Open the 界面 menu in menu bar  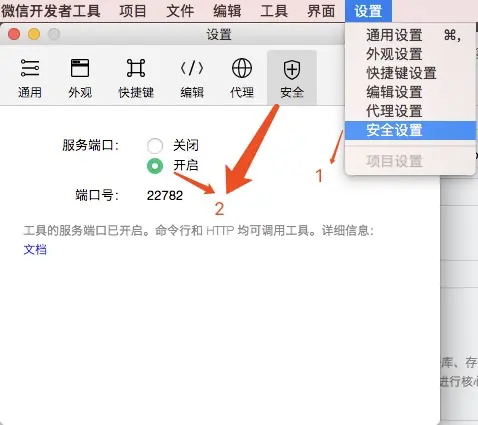pos(321,11)
